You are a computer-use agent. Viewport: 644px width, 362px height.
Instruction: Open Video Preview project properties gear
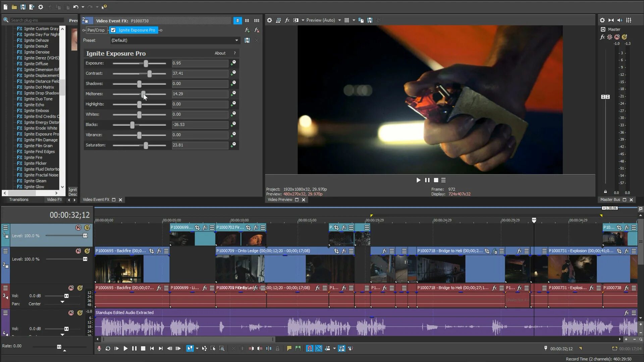tap(269, 20)
